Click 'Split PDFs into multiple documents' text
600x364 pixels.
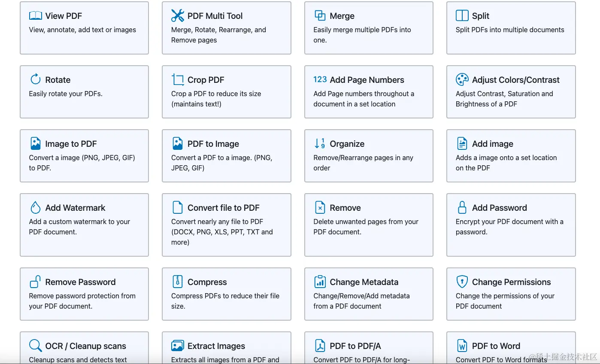[510, 30]
